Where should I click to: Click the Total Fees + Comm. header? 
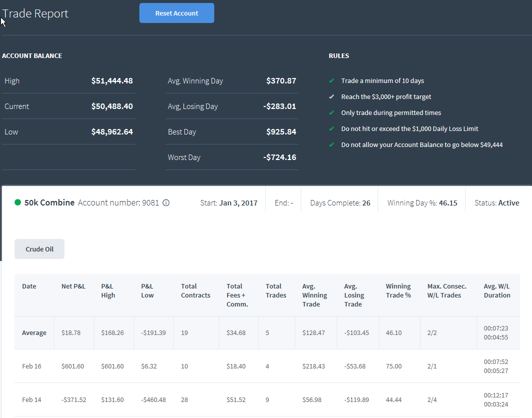tap(237, 295)
